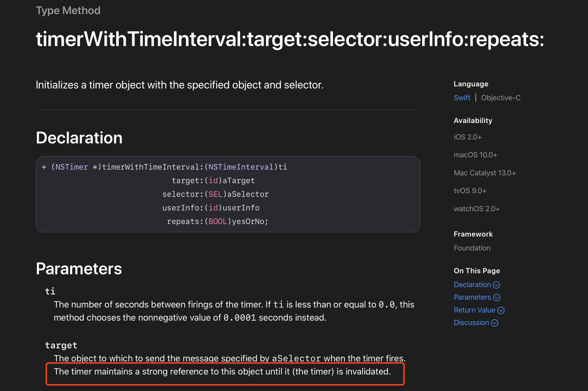Image resolution: width=588 pixels, height=391 pixels.
Task: Click the id type before aTarget
Action: (x=213, y=181)
